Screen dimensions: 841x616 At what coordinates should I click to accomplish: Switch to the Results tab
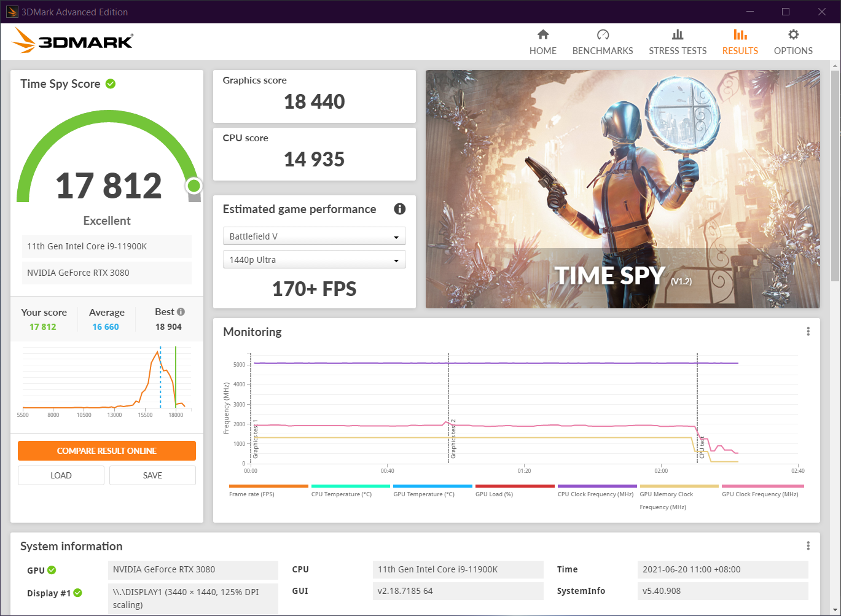point(740,42)
